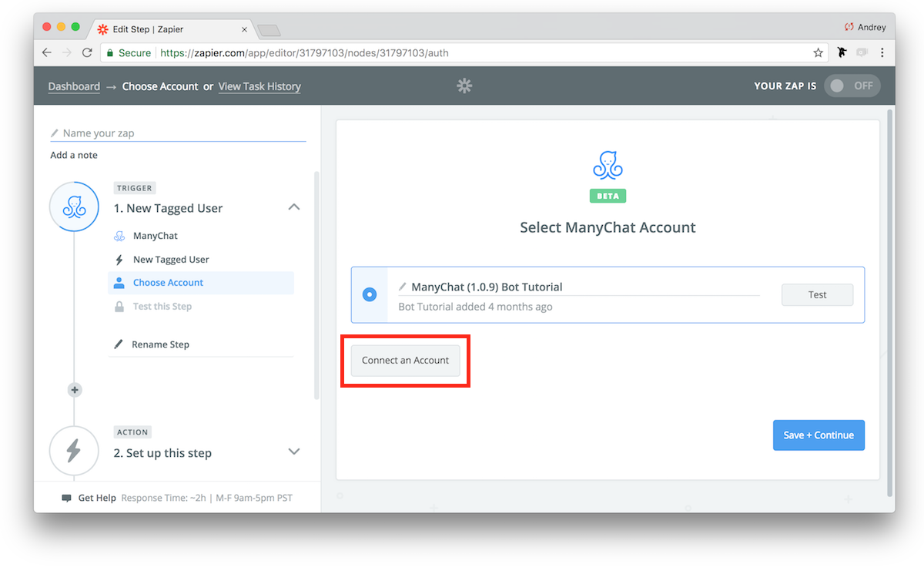Click Save + Continue
Image resolution: width=924 pixels, height=571 pixels.
pyautogui.click(x=819, y=435)
